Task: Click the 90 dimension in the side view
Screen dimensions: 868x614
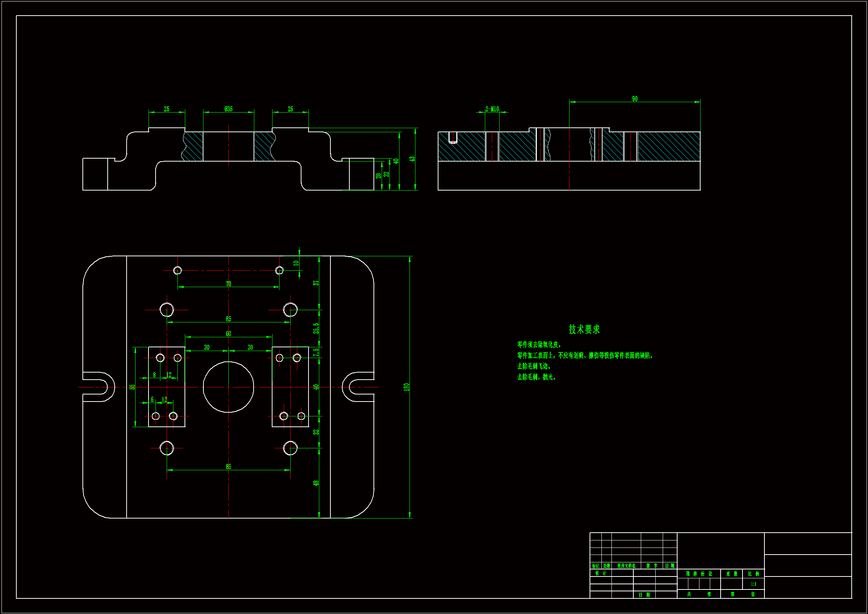Action: pyautogui.click(x=635, y=99)
